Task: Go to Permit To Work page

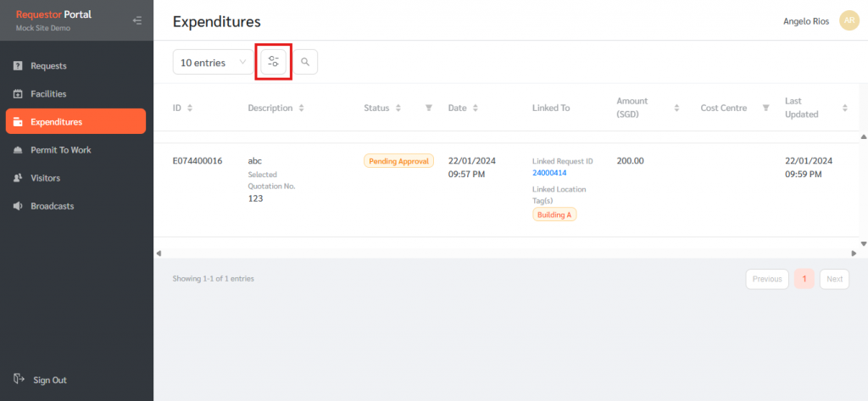Action: click(60, 150)
